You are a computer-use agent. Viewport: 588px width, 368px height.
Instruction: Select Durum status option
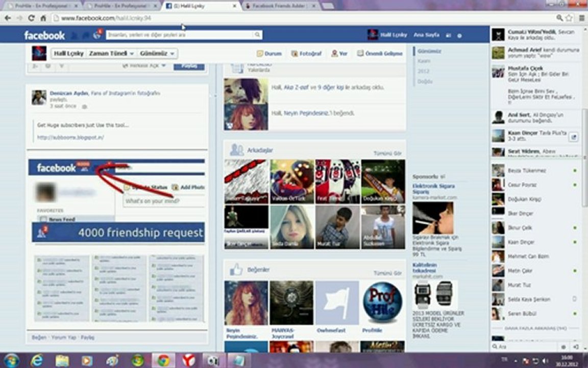click(x=269, y=54)
